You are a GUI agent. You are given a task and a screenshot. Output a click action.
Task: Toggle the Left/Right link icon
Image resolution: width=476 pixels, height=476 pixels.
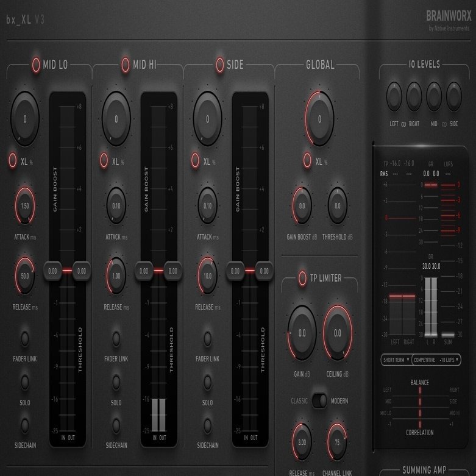coord(403,124)
